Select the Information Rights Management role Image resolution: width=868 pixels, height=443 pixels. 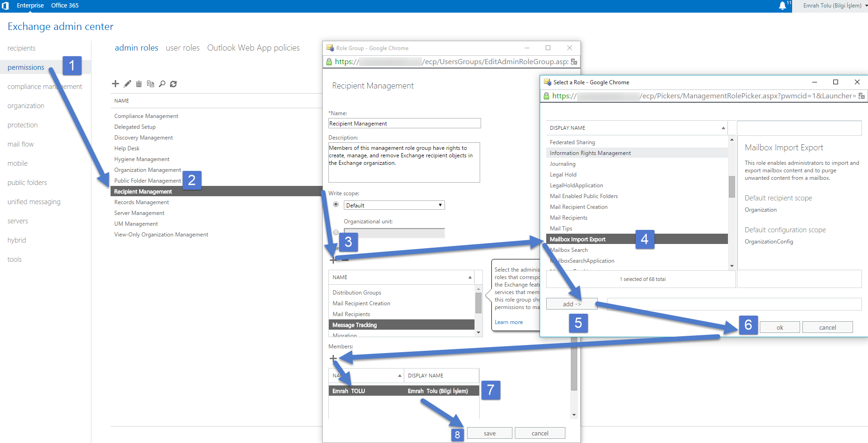coord(637,153)
